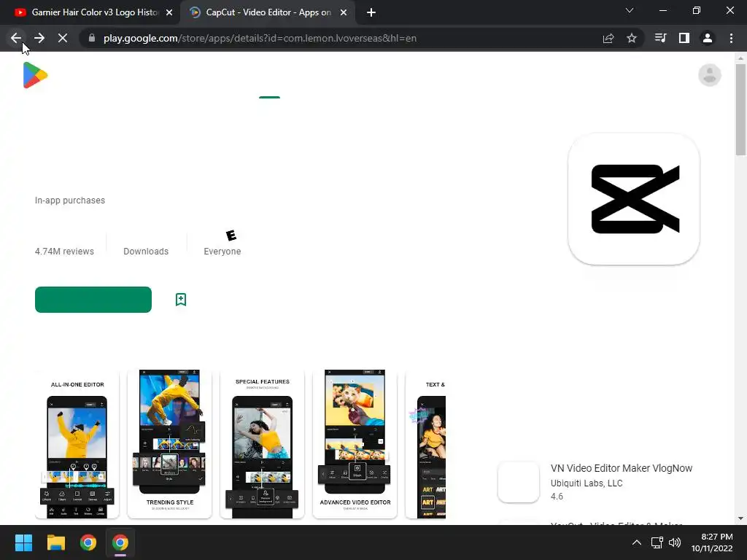Viewport: 747px width, 560px height.
Task: View site information via the lock icon
Action: tap(92, 38)
